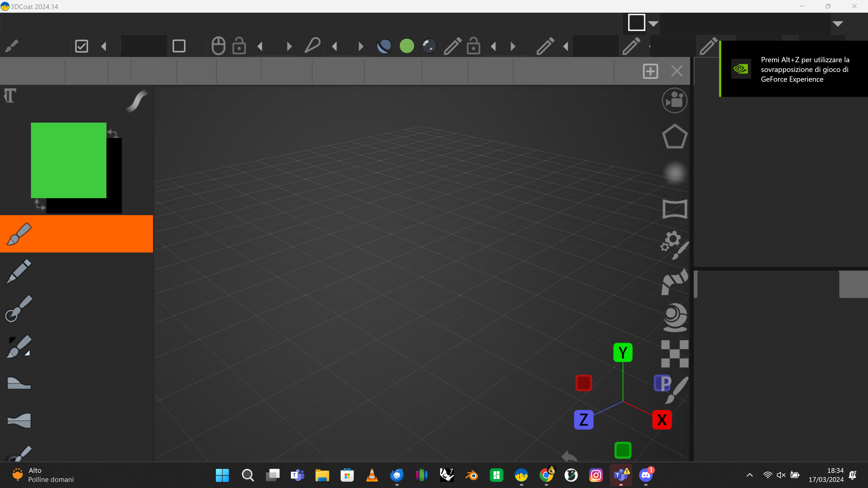Image resolution: width=868 pixels, height=488 pixels.
Task: Click the camera icon in viewport navigation
Action: pyautogui.click(x=674, y=100)
